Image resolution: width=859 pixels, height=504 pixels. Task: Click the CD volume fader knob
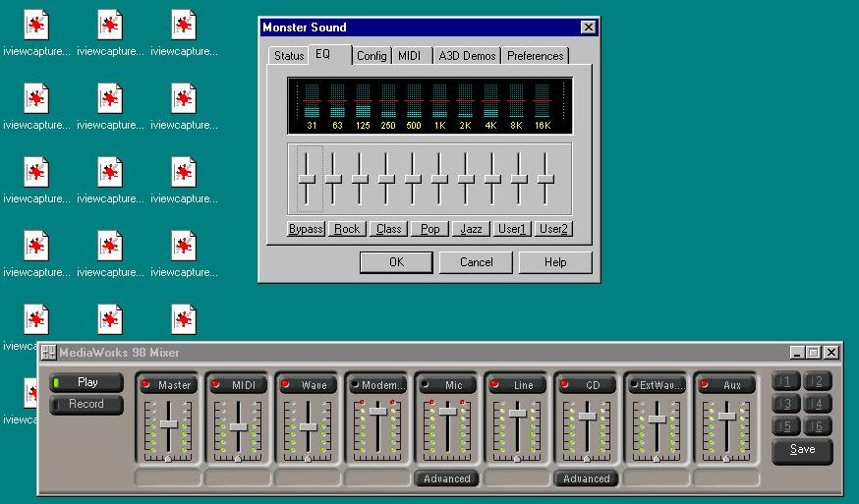(586, 416)
